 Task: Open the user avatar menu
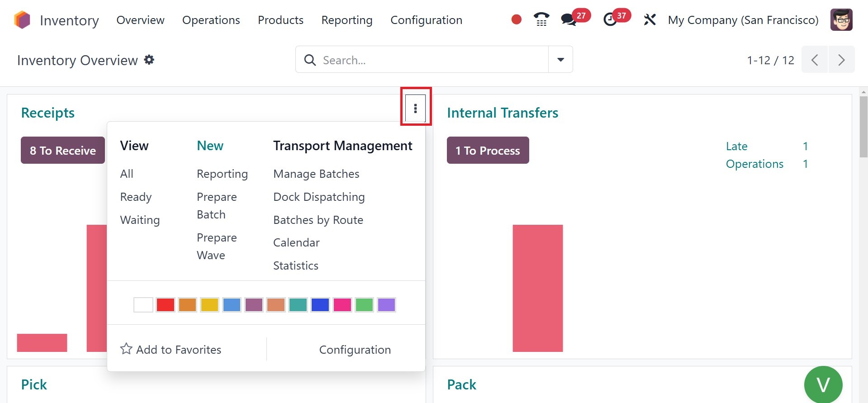841,20
